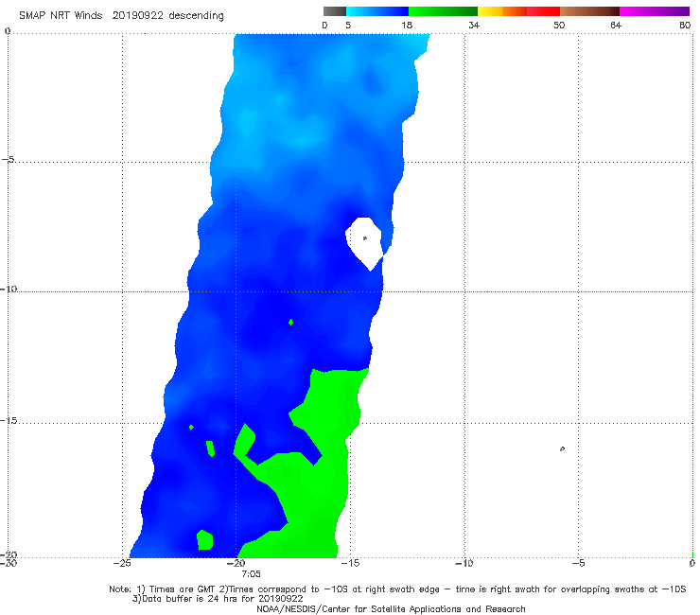The width and height of the screenshot is (700, 615).
Task: Click the title 'SMAP NRT Winds 20190922 descending'
Action: [121, 16]
